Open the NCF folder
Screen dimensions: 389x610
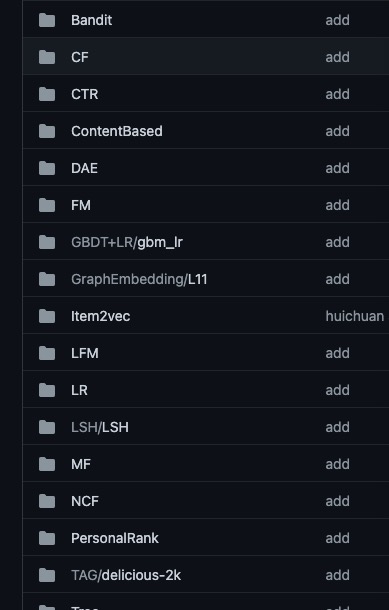pos(85,501)
